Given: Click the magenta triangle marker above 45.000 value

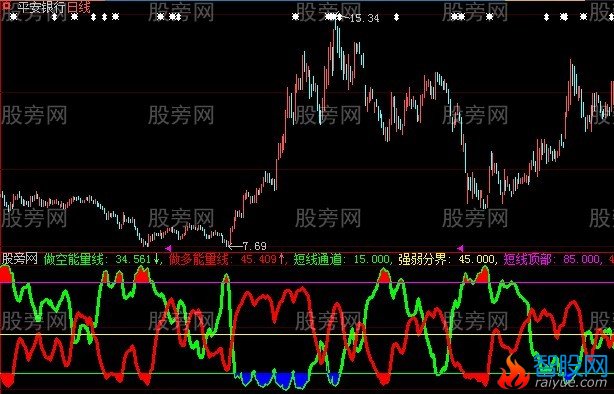Looking at the screenshot, I should pos(460,248).
